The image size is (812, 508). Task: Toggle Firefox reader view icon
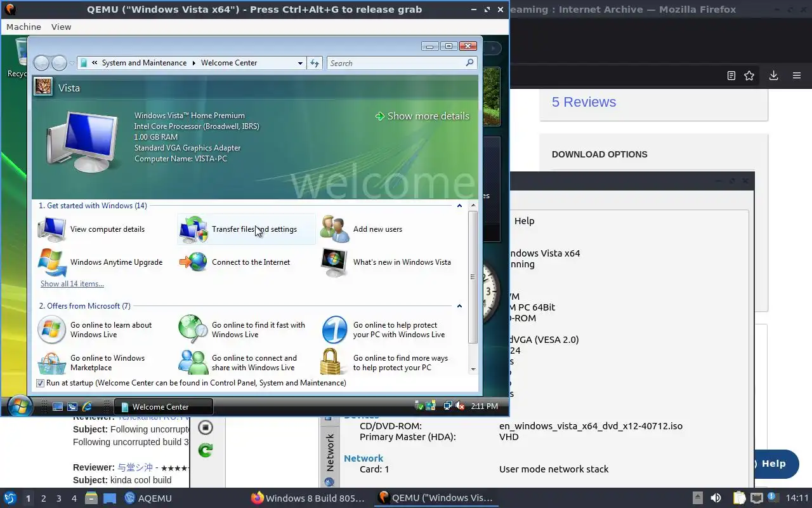731,76
